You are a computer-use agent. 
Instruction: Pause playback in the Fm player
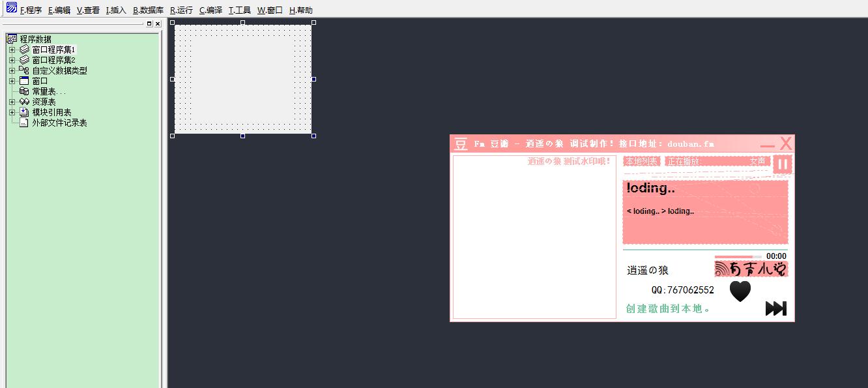783,164
